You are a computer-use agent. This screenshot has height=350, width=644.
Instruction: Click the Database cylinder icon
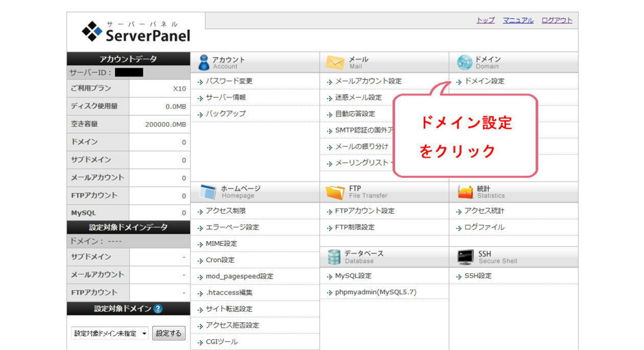334,257
